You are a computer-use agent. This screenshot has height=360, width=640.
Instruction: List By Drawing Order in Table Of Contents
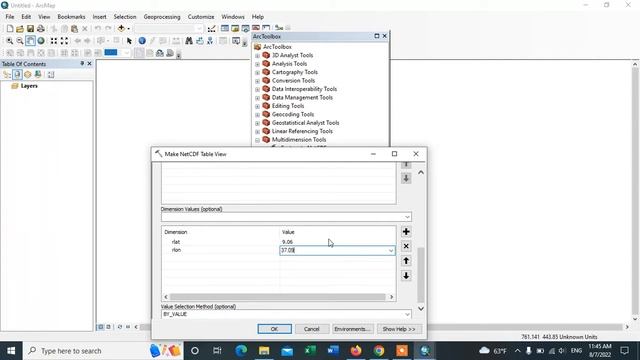coord(7,75)
